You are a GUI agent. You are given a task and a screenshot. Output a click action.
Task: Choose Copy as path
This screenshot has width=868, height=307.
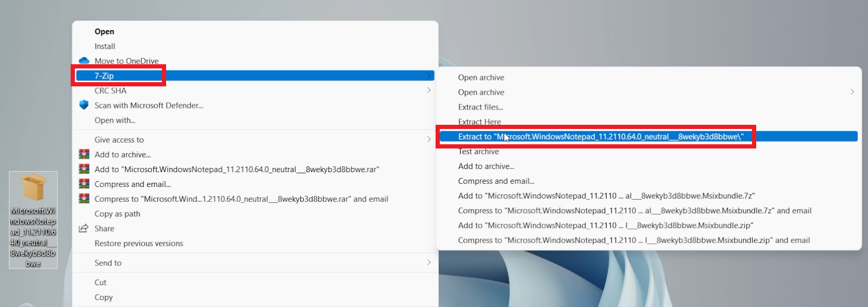point(117,214)
